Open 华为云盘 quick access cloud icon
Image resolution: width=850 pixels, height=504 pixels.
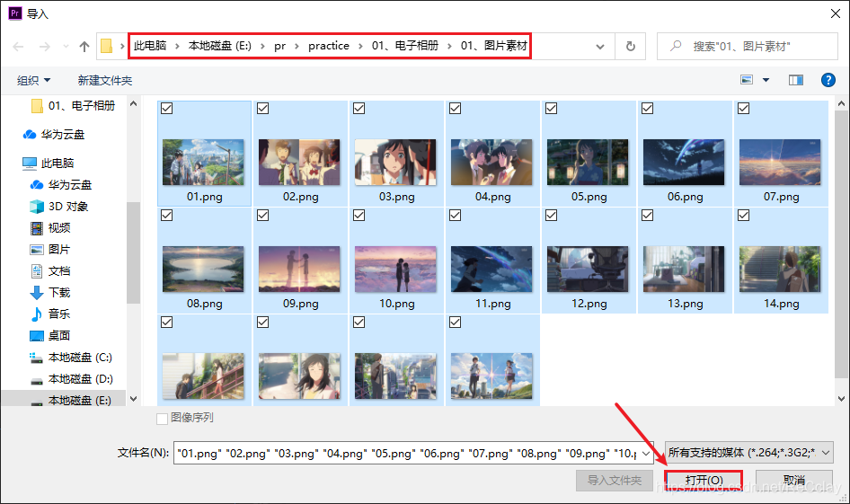pos(30,135)
